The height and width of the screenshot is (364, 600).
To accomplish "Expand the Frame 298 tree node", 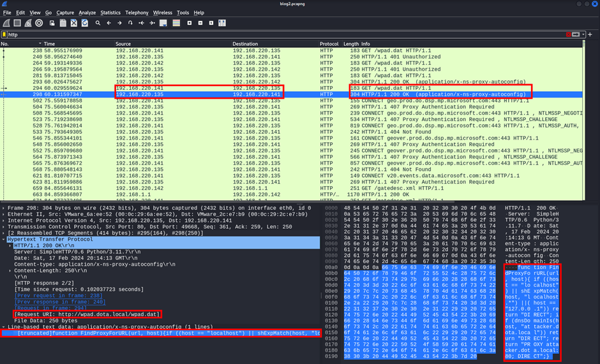I will [x=3, y=208].
